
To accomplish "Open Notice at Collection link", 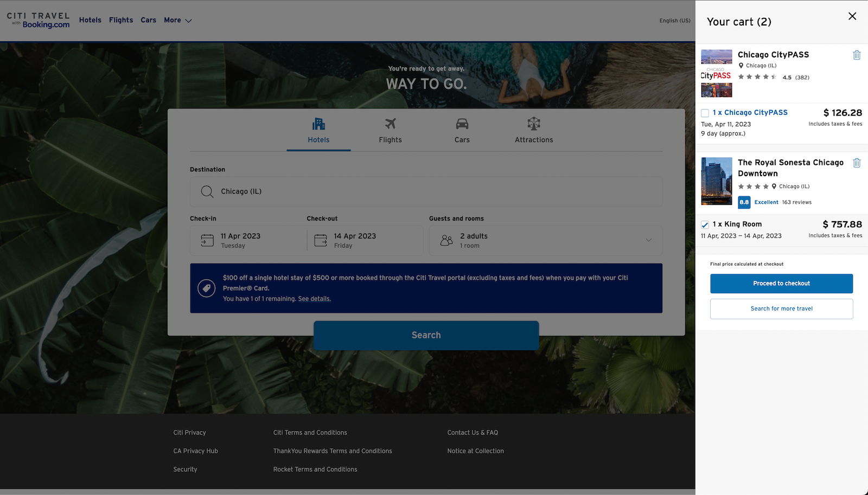I will click(475, 451).
